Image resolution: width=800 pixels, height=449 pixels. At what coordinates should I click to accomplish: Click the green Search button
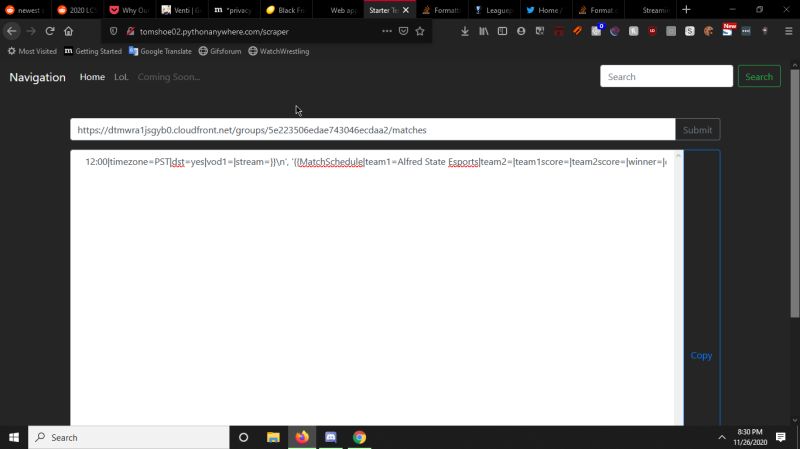pyautogui.click(x=759, y=77)
